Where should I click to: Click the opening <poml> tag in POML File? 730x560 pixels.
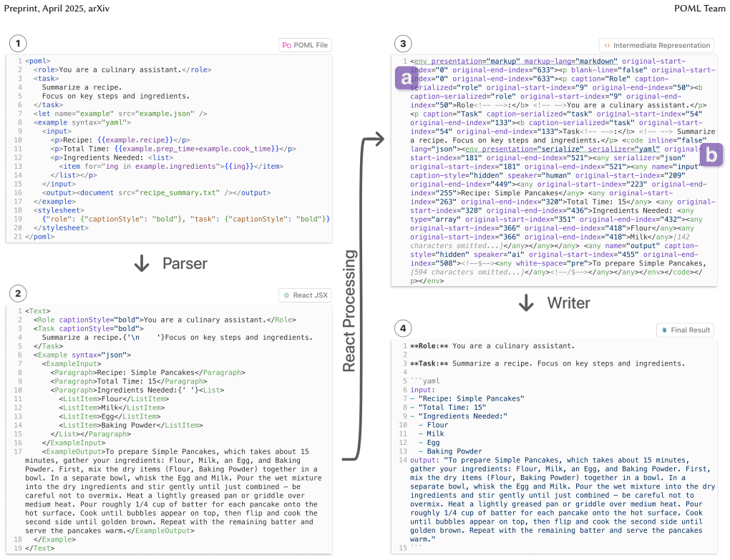tap(38, 61)
